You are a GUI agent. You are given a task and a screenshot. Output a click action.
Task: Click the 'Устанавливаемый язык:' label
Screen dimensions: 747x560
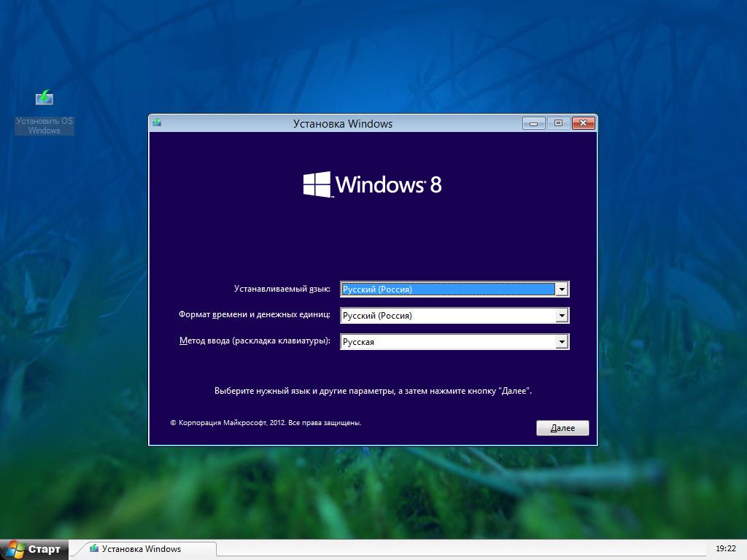click(x=282, y=289)
